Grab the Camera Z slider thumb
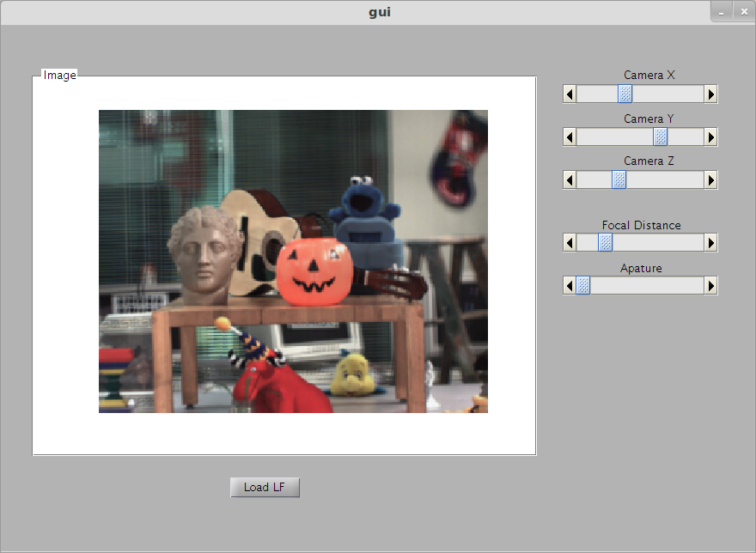 click(x=619, y=180)
